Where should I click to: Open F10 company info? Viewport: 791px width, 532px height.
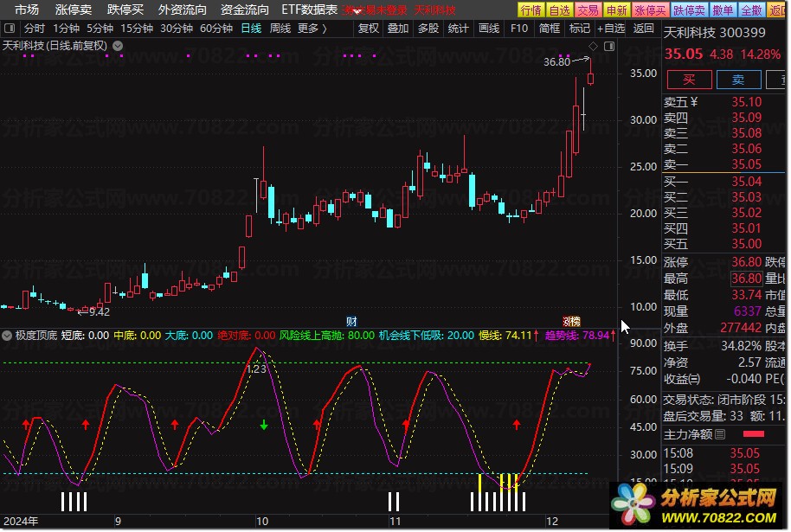[519, 29]
